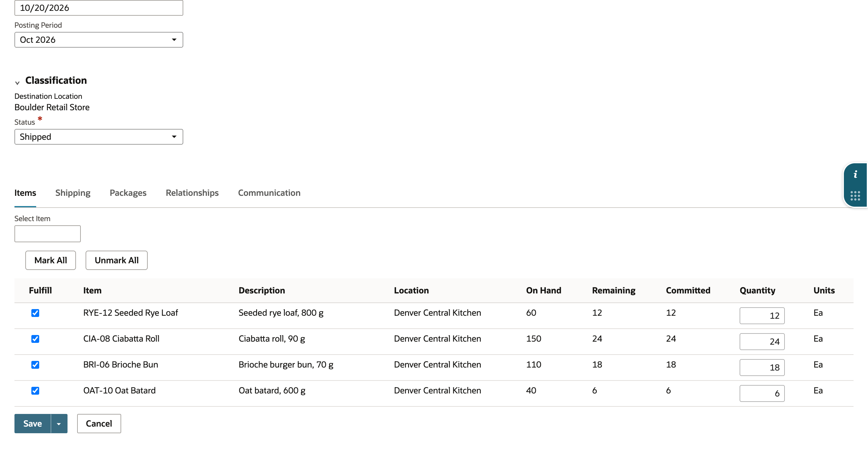868x476 pixels.
Task: Open the Packages tab
Action: pyautogui.click(x=128, y=193)
